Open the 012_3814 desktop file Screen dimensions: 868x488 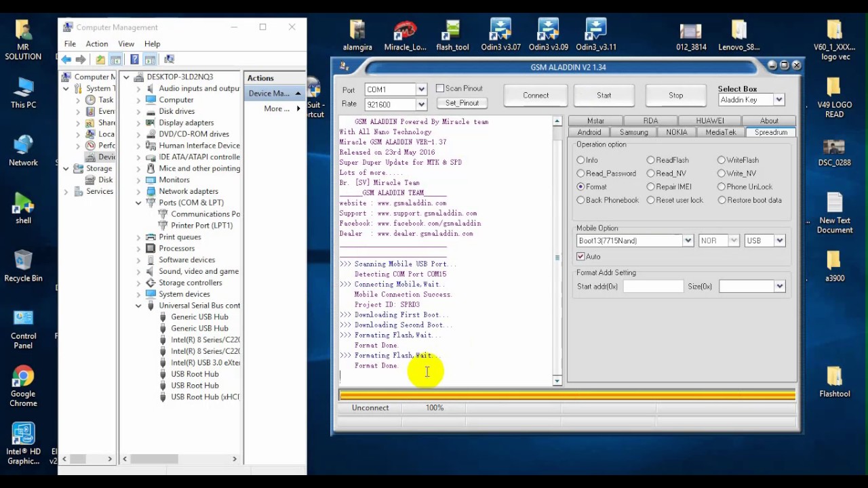[691, 35]
